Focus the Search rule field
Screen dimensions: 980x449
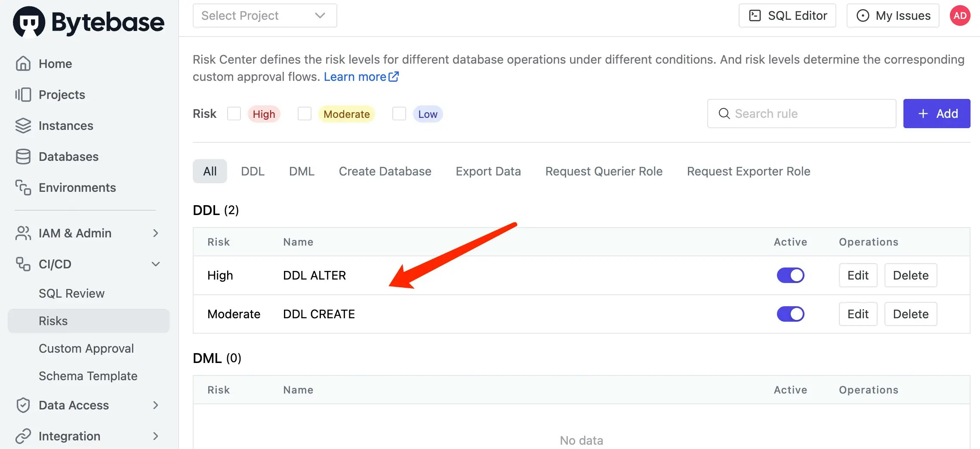[802, 114]
